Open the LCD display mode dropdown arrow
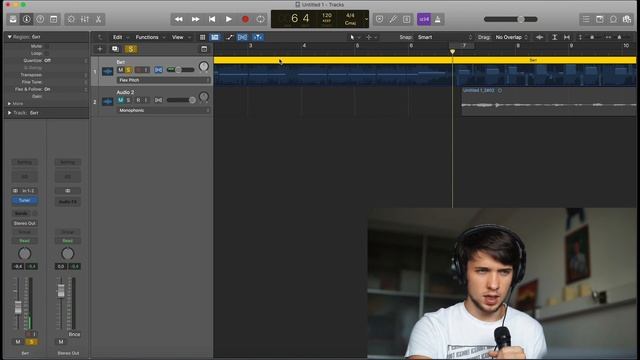The width and height of the screenshot is (640, 360). [366, 19]
